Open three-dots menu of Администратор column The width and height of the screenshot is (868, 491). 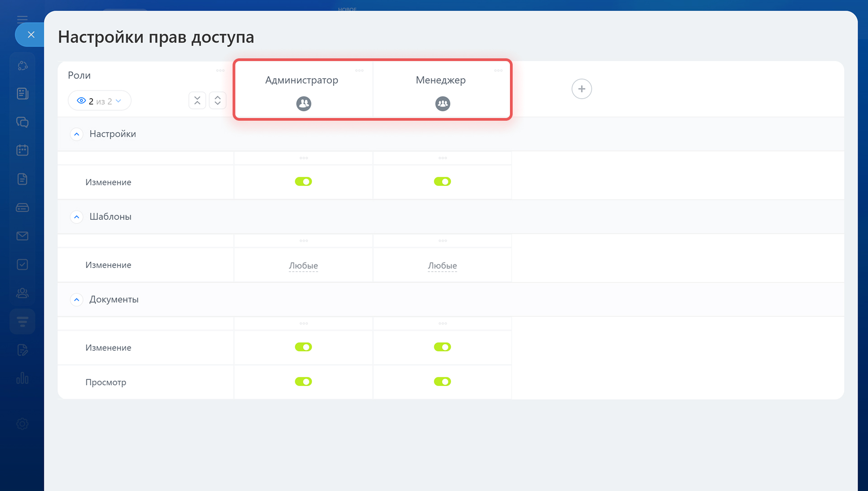pyautogui.click(x=359, y=71)
